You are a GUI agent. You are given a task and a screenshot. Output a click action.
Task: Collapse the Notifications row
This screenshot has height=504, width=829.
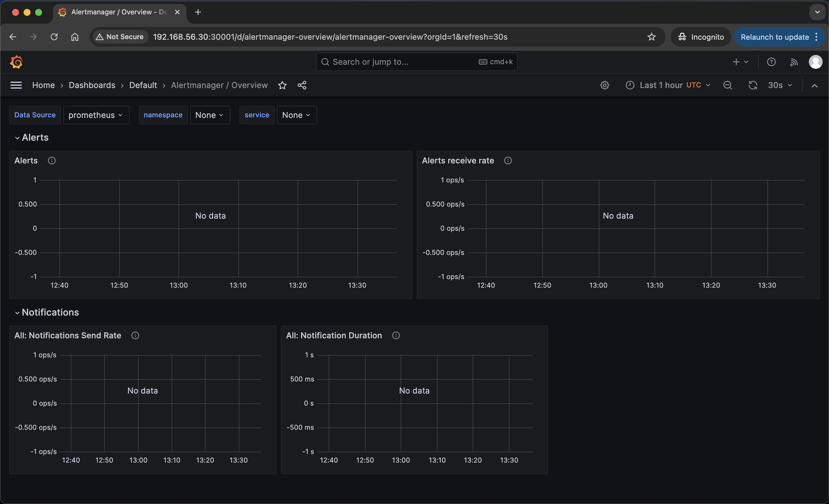click(17, 313)
